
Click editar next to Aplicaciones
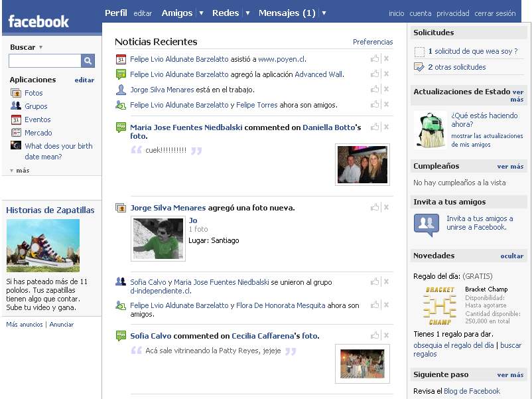tap(84, 80)
